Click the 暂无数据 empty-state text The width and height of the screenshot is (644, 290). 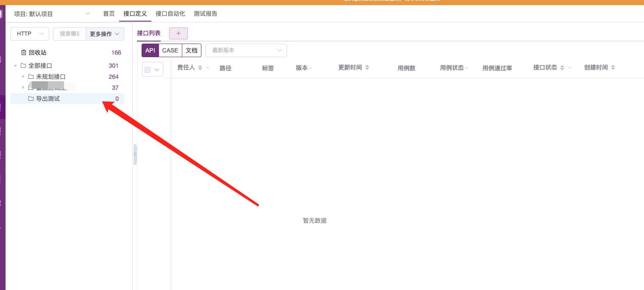(315, 221)
